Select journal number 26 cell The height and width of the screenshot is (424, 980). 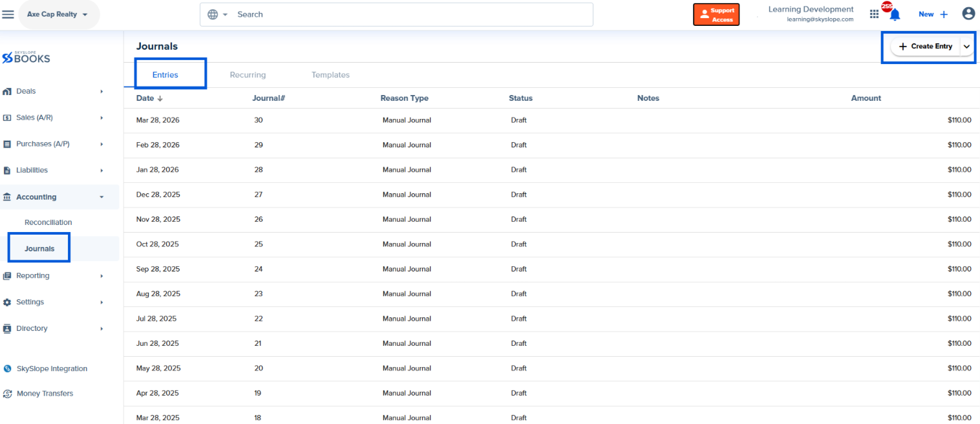[259, 220]
